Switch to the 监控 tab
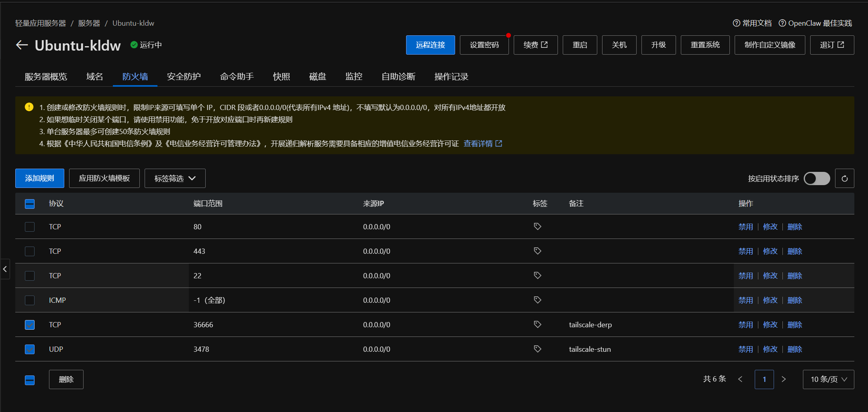Image resolution: width=868 pixels, height=412 pixels. (353, 77)
